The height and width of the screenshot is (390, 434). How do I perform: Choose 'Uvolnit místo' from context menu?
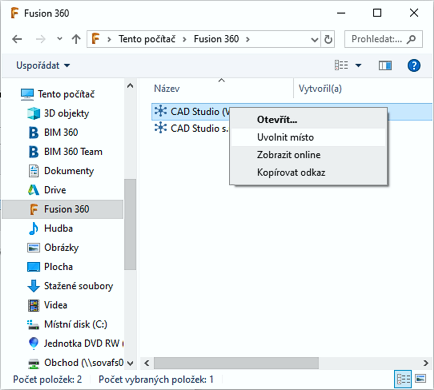coord(308,137)
